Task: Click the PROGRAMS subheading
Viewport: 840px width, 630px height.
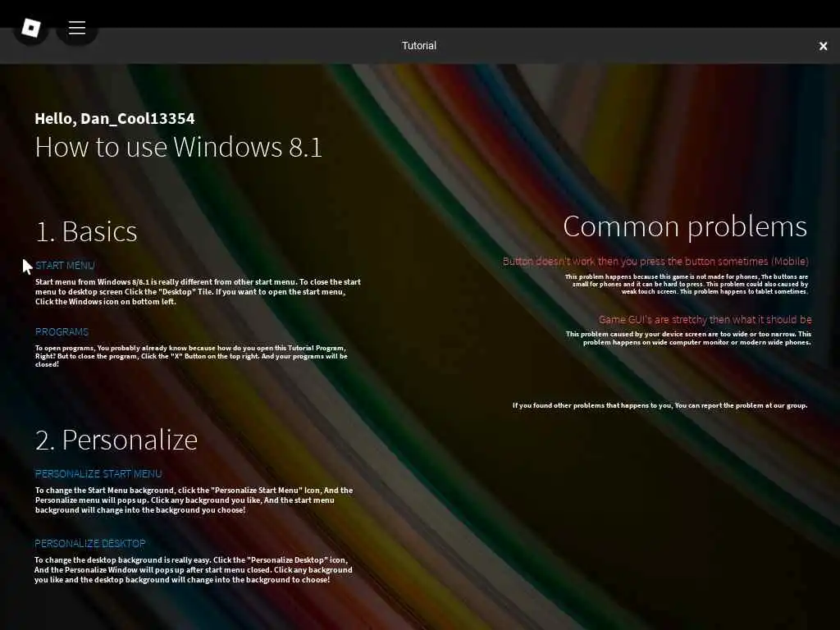Action: 62,331
